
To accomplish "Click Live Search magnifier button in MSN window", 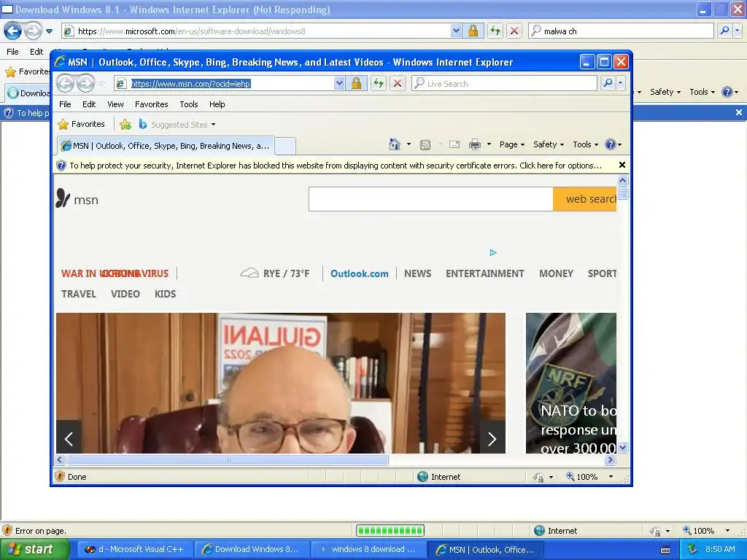I will point(608,83).
